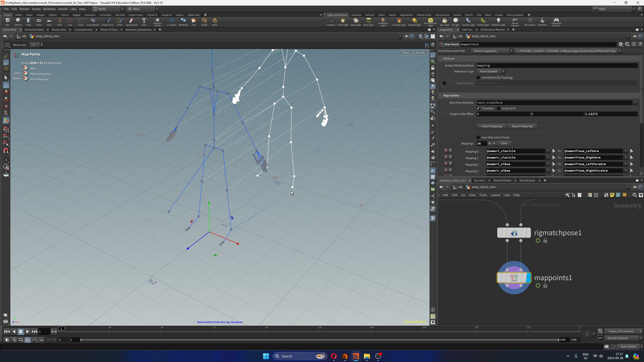Viewport: 644px width, 362px height.
Task: Click the mappoints1 node
Action: [514, 278]
